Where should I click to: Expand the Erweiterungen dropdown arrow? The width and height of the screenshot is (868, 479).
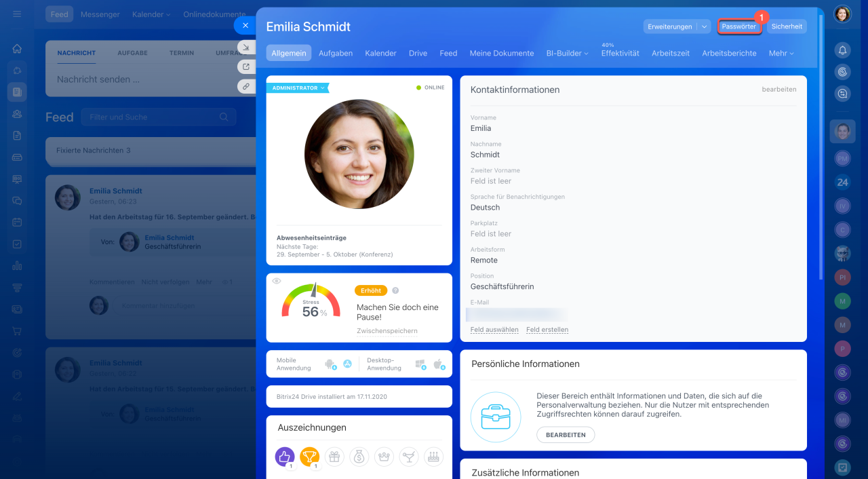(x=704, y=26)
